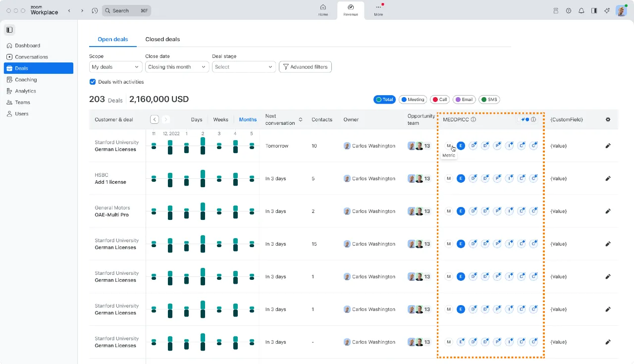Image resolution: width=634 pixels, height=364 pixels.
Task: Open the notifications bell
Action: pyautogui.click(x=581, y=10)
